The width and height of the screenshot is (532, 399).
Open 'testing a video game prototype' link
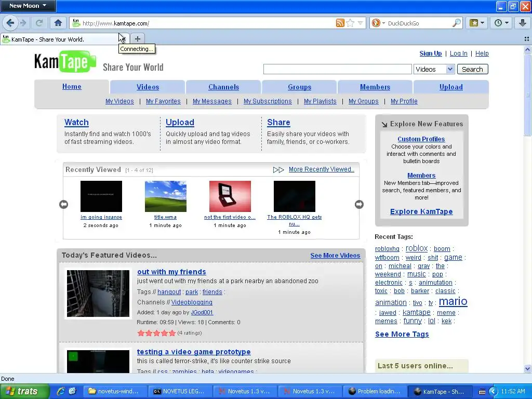pos(194,352)
